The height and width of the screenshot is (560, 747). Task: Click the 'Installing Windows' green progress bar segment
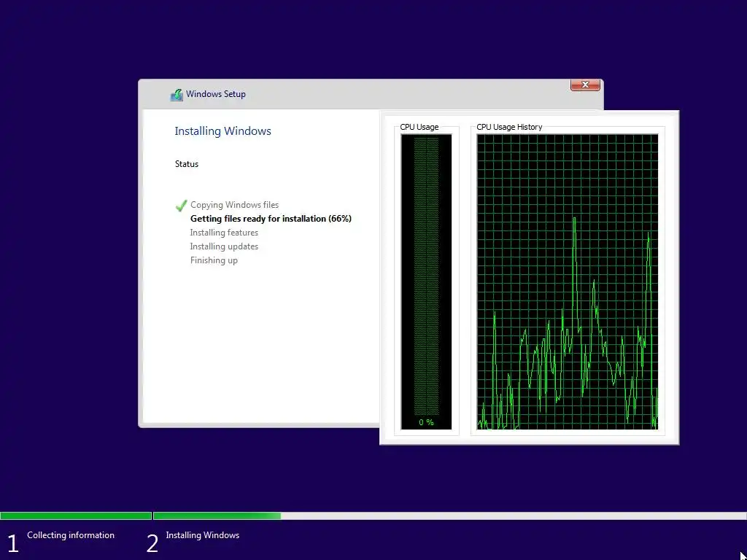pos(217,516)
